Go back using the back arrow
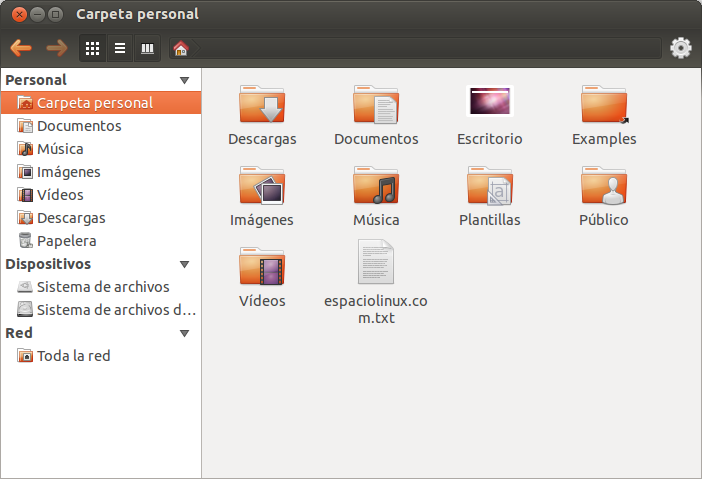Screen dimensions: 702x479 point(21,48)
